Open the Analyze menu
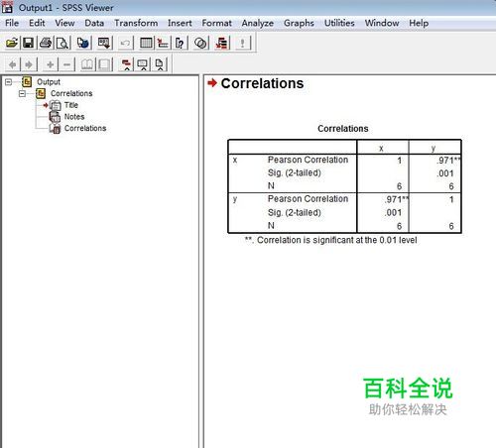This screenshot has height=448, width=496. (x=258, y=23)
